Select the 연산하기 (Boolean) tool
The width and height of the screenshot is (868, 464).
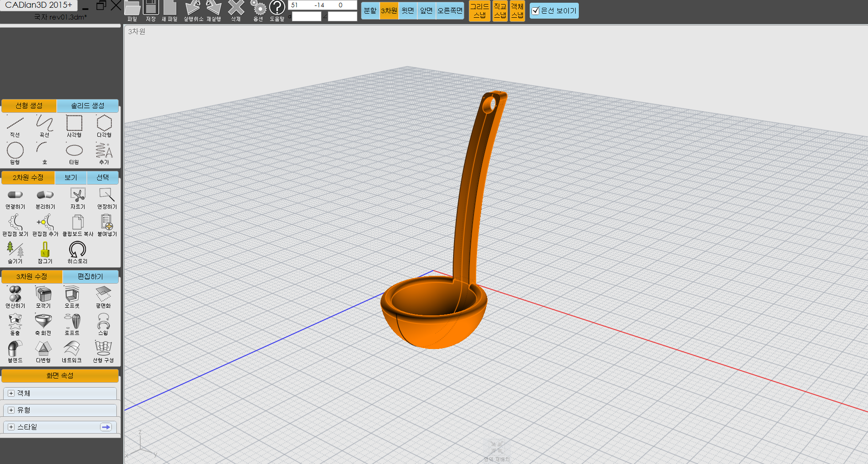[15, 294]
